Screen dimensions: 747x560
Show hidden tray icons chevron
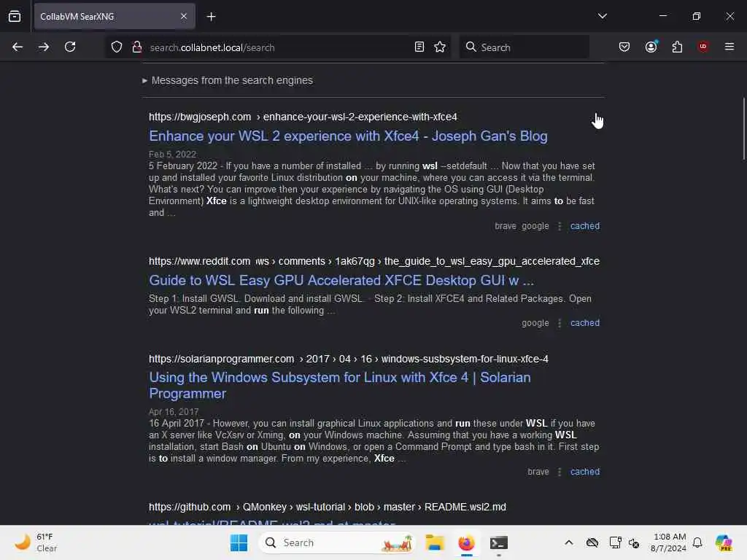[x=569, y=542]
